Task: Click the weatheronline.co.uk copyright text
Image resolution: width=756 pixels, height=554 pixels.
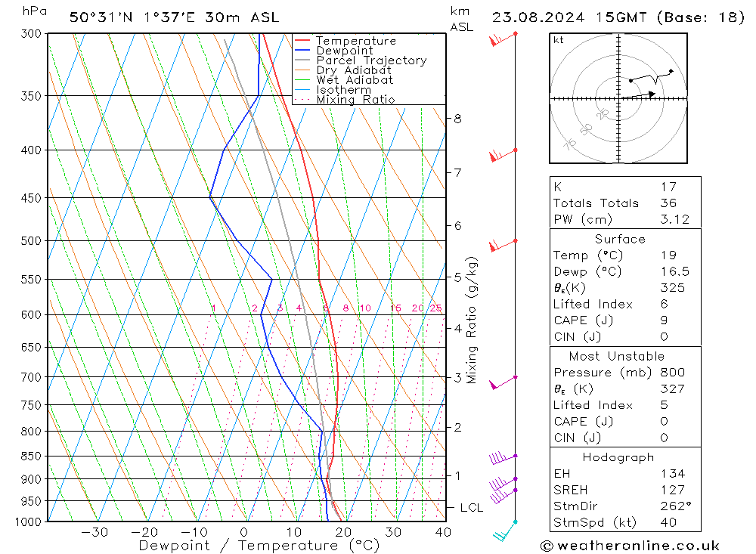Action: [631, 546]
